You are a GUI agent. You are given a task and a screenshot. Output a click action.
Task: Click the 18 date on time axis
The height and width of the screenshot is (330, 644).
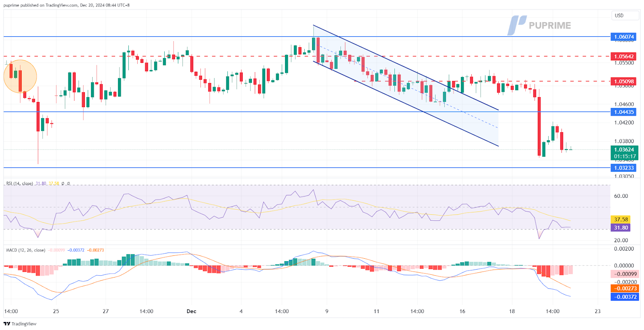click(512, 311)
